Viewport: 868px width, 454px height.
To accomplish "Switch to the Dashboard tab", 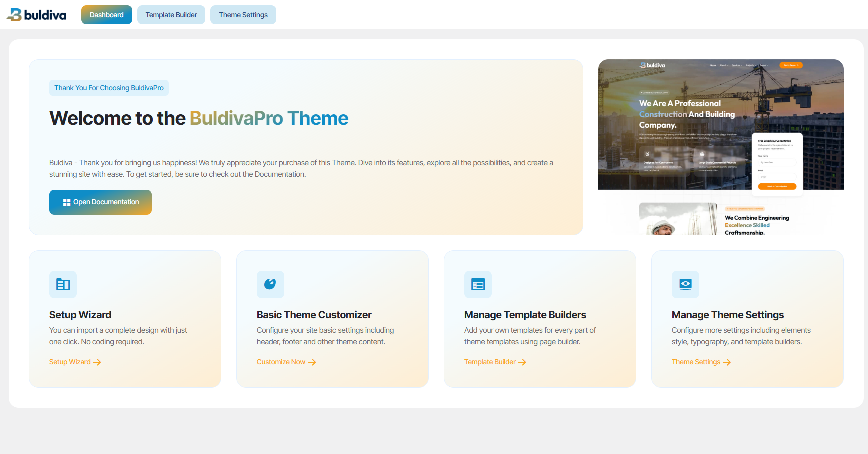I will point(106,15).
